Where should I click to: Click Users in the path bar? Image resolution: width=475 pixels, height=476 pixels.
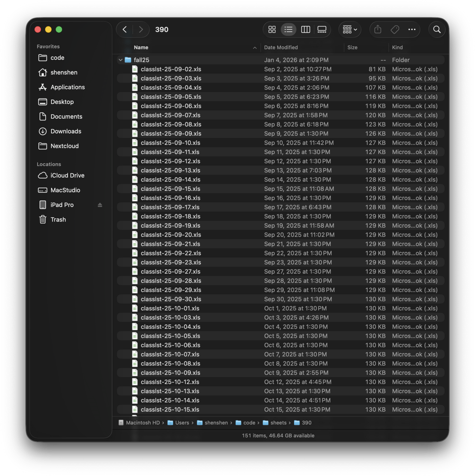tap(178, 423)
